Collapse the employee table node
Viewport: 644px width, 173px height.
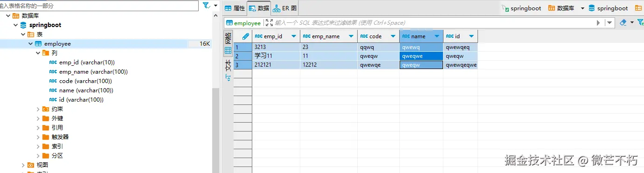pos(30,43)
